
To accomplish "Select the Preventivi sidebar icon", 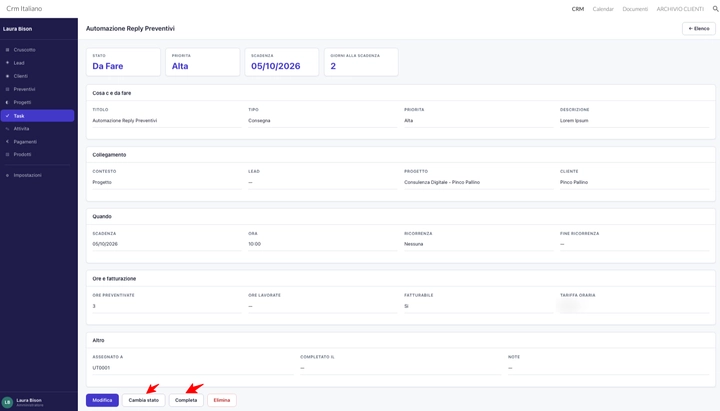I will (7, 89).
